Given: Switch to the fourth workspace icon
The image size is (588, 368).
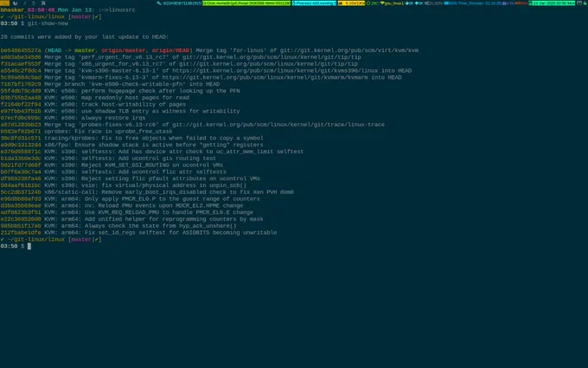Looking at the screenshot, I should tap(34, 3).
